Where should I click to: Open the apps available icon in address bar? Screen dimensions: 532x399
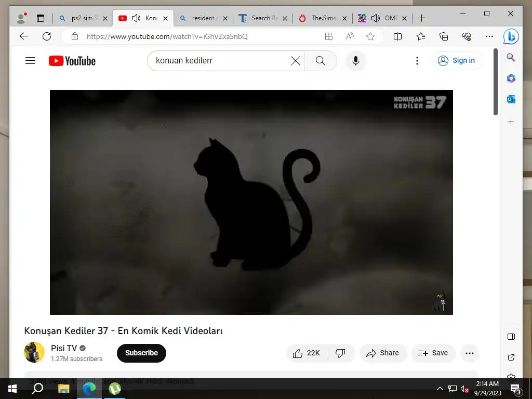(329, 36)
